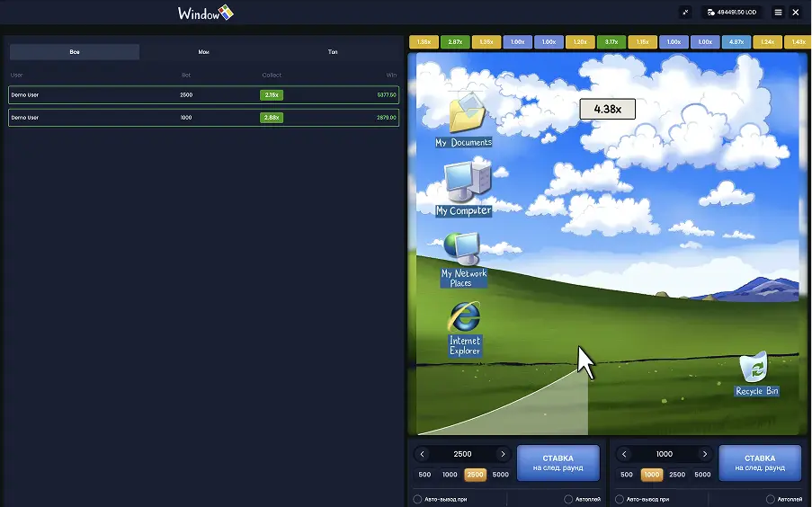Click the collapse fullscreen arrows icon
Viewport: 812px width, 507px height.
686,13
